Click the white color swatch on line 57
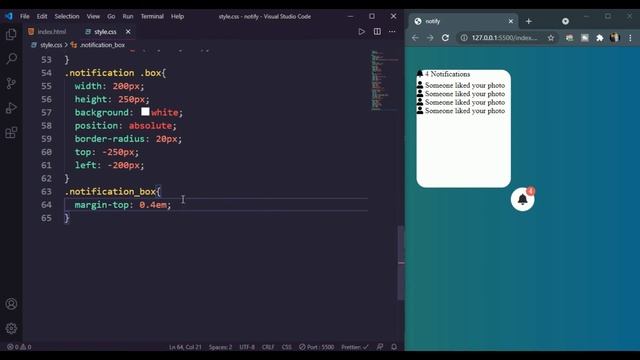Screen dimensions: 640x360 [x=145, y=111]
